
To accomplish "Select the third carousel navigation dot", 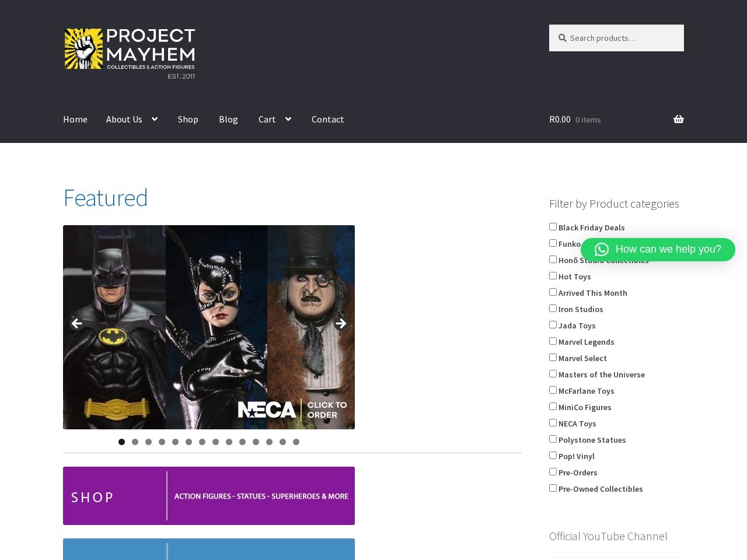I will point(148,442).
